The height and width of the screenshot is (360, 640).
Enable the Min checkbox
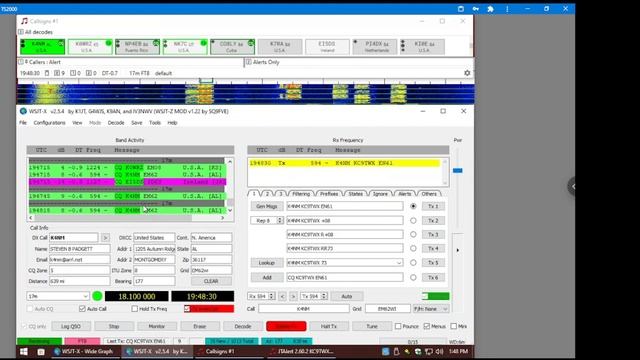(453, 326)
